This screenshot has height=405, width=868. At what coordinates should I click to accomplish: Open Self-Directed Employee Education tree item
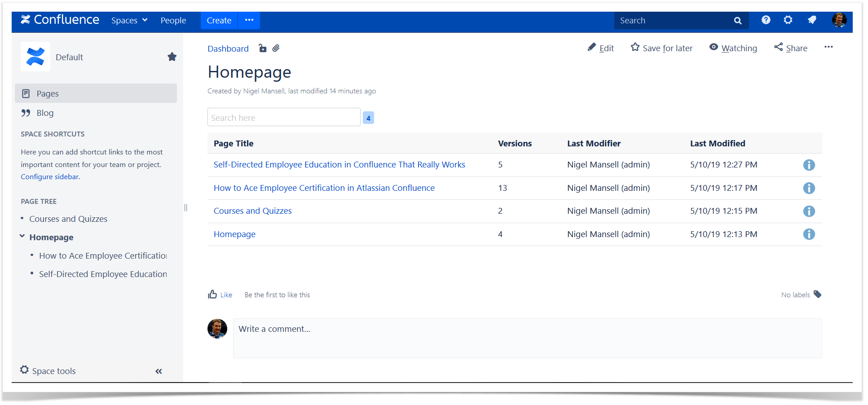point(103,274)
